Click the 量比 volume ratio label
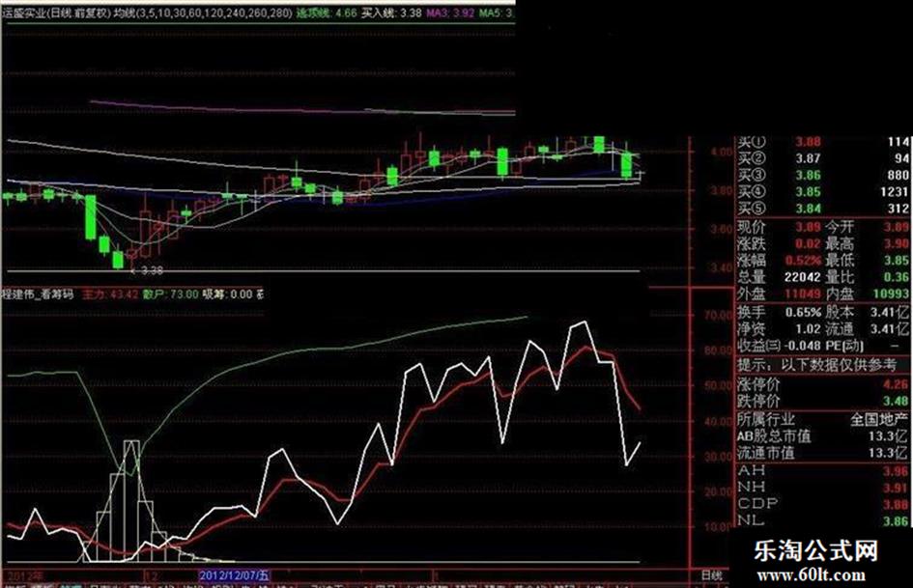Screen dimensions: 913x588 839,277
